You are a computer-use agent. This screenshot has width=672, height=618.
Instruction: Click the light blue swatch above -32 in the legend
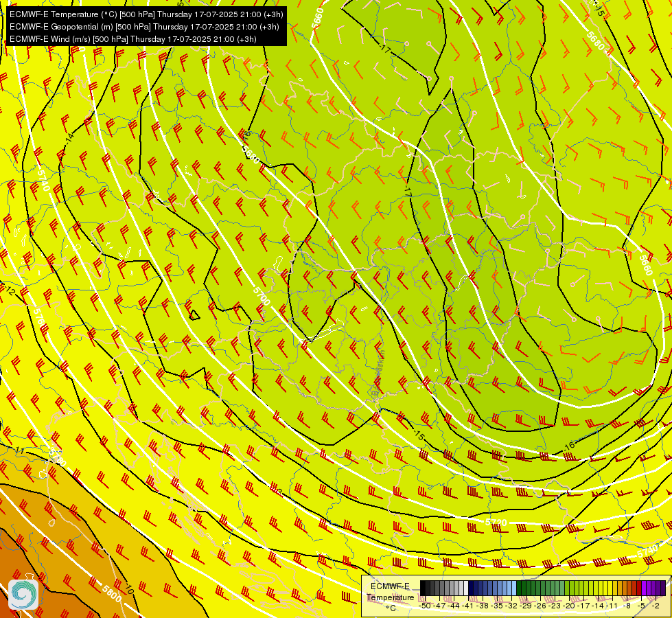pos(514,588)
